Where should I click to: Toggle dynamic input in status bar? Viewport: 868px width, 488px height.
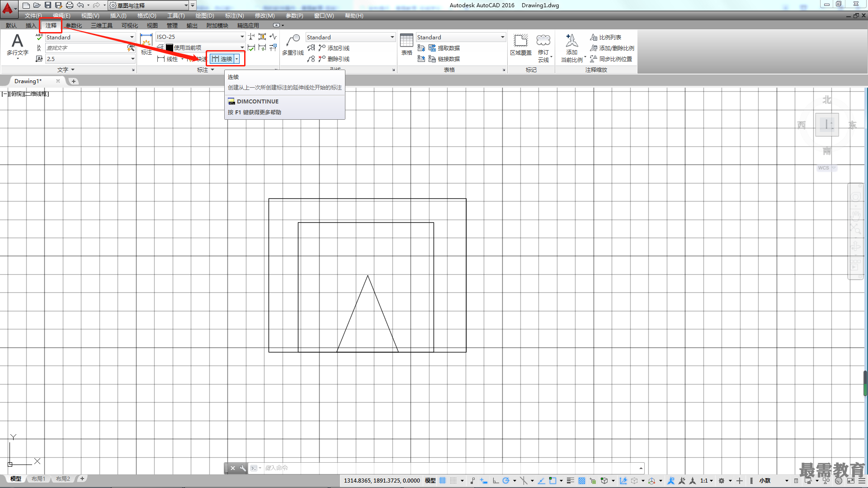[484, 481]
